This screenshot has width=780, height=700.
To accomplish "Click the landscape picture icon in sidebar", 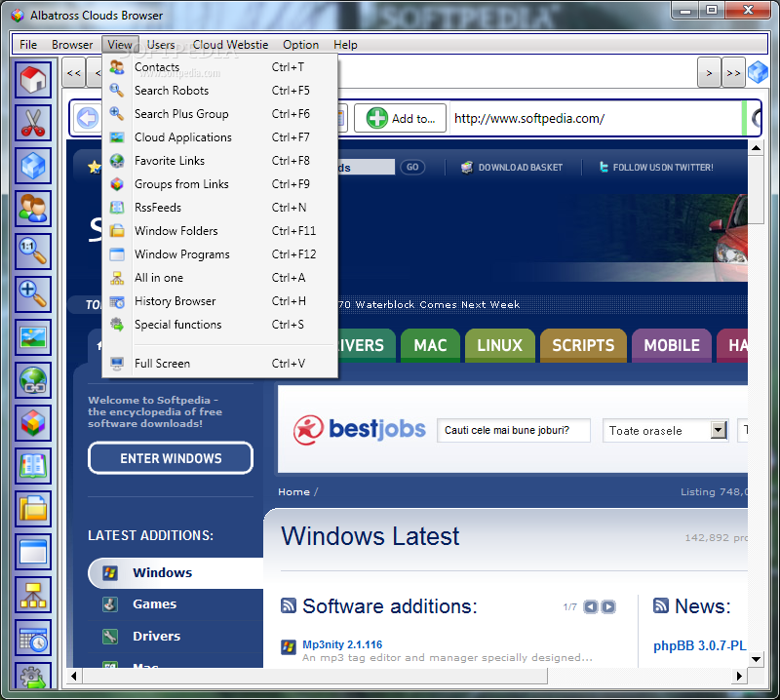I will (33, 337).
